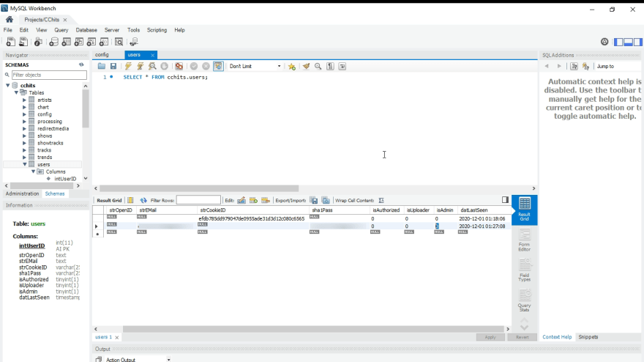Save query as snippet star icon
This screenshot has height=362, width=644.
click(x=291, y=66)
